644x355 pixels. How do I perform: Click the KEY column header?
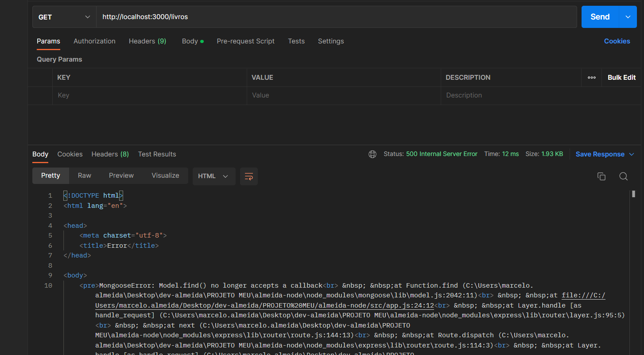tap(64, 78)
